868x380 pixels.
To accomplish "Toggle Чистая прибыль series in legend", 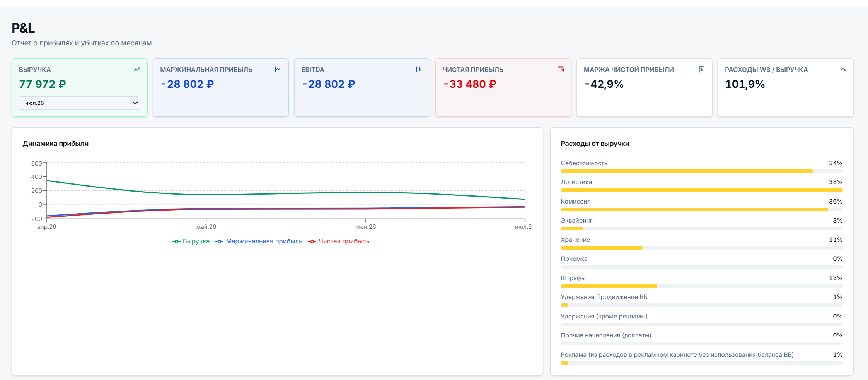I will click(x=339, y=241).
